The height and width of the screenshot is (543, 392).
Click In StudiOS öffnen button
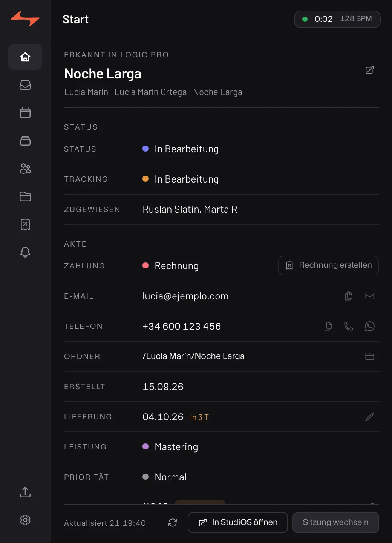[238, 523]
